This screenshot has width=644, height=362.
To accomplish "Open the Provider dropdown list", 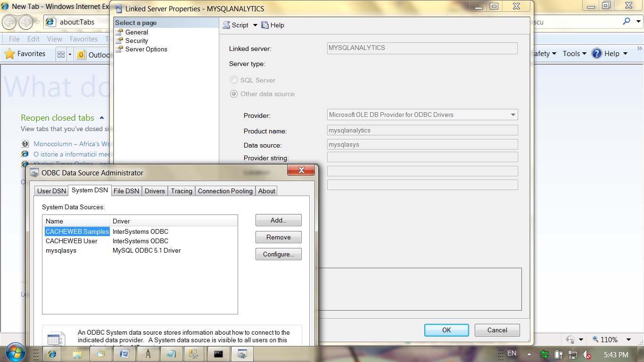I will [x=513, y=115].
